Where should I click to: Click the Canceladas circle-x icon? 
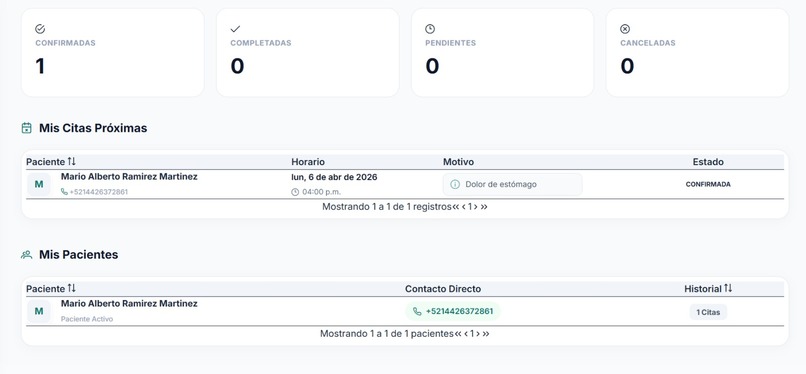point(625,29)
